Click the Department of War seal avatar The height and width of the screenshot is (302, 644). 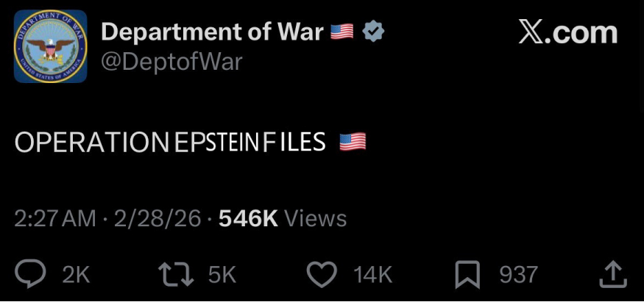[x=51, y=46]
